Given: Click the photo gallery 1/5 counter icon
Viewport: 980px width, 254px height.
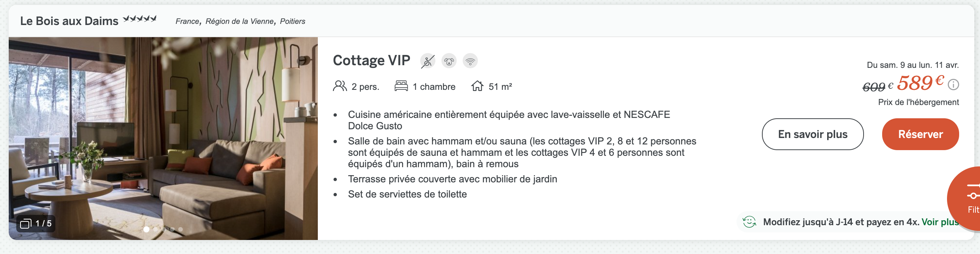Looking at the screenshot, I should (x=26, y=224).
